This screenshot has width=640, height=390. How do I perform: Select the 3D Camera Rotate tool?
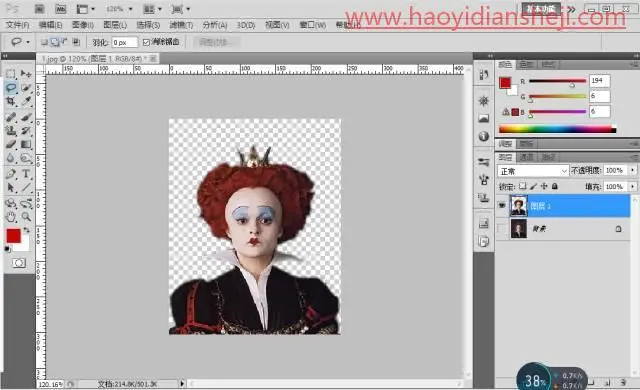coord(26,203)
